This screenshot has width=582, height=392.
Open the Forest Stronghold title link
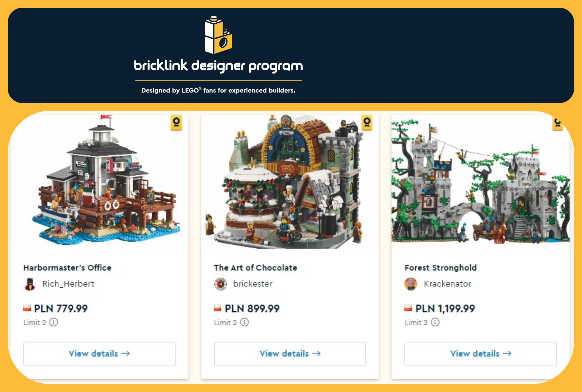click(x=441, y=268)
